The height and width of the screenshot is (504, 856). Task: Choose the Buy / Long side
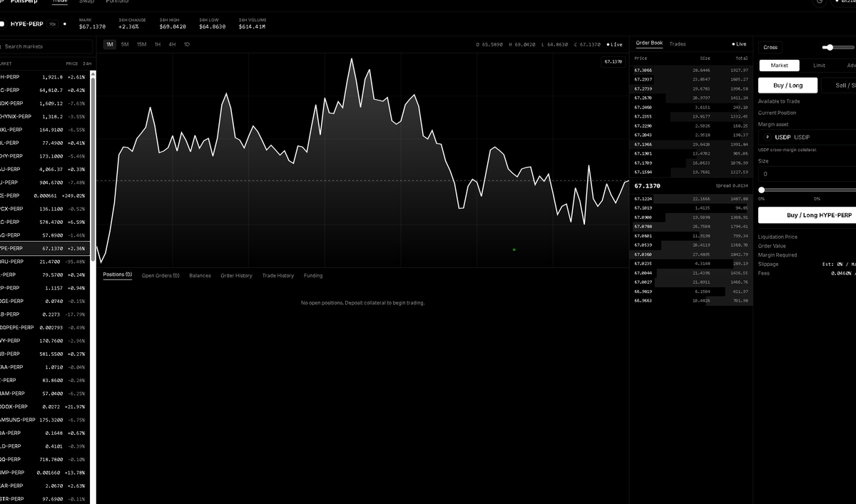[x=788, y=86]
